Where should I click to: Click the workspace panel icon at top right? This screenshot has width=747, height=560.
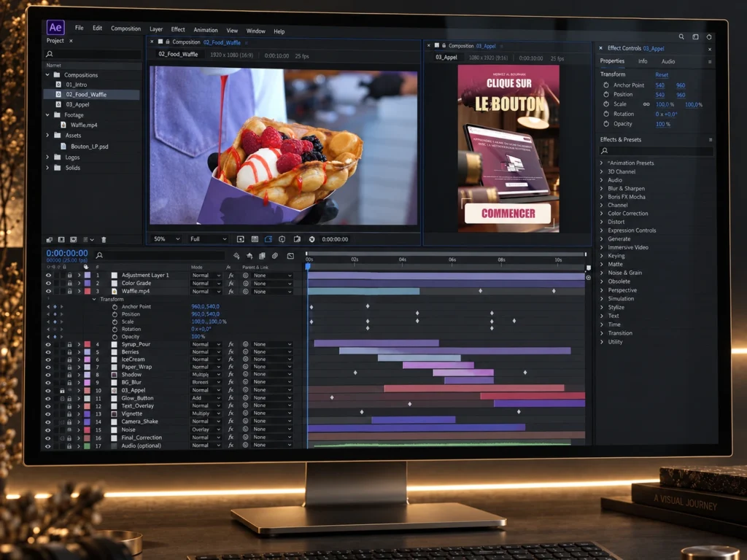coord(695,36)
